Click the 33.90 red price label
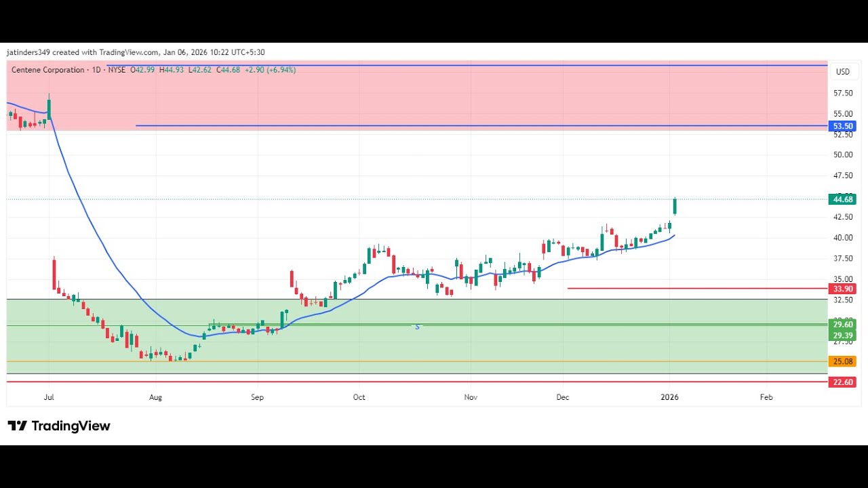Screen dimensions: 868x488 (x=843, y=289)
